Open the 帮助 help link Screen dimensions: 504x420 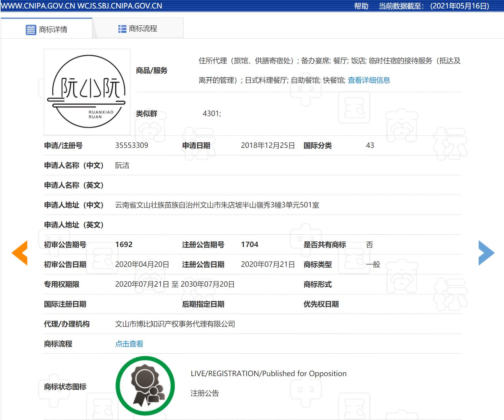361,6
